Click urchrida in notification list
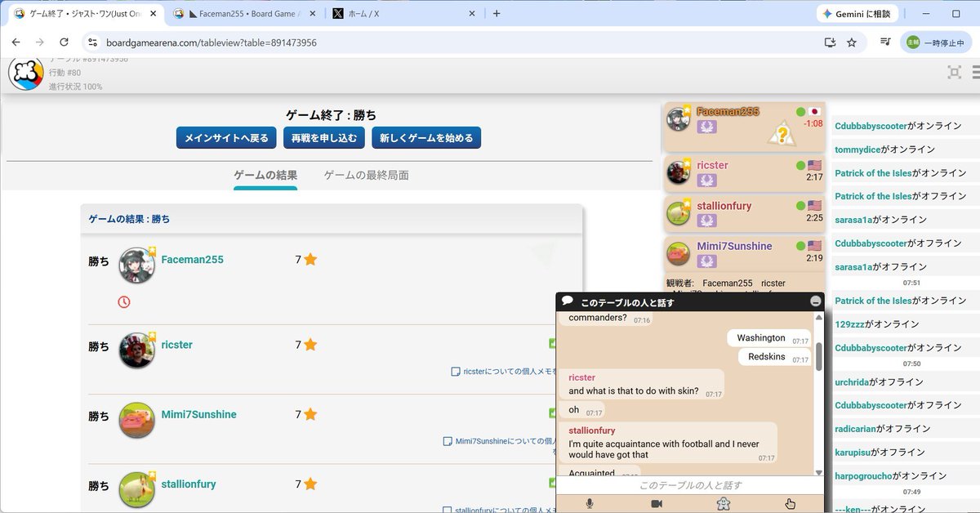The width and height of the screenshot is (980, 513). [x=851, y=381]
